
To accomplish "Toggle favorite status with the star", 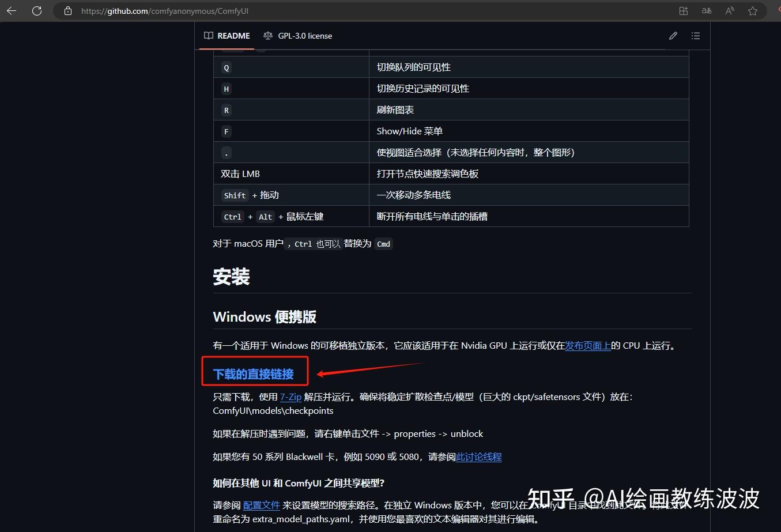I will pyautogui.click(x=753, y=10).
